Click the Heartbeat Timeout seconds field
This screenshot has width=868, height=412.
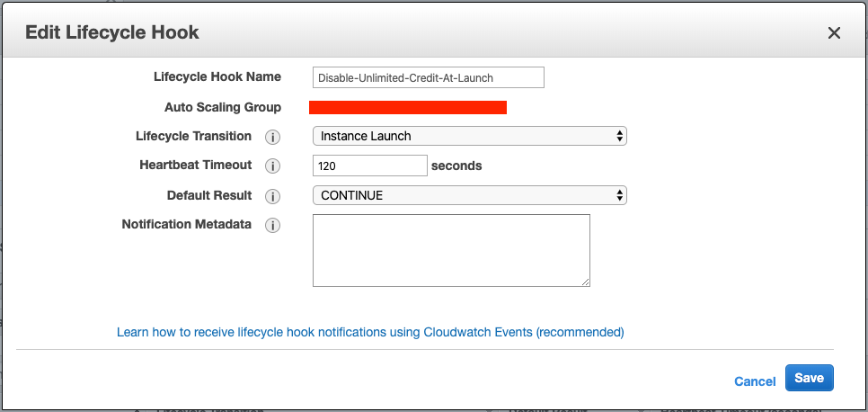[x=370, y=166]
